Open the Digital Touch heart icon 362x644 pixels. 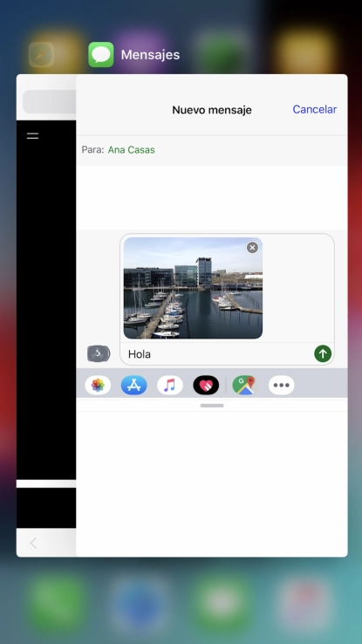pos(206,385)
